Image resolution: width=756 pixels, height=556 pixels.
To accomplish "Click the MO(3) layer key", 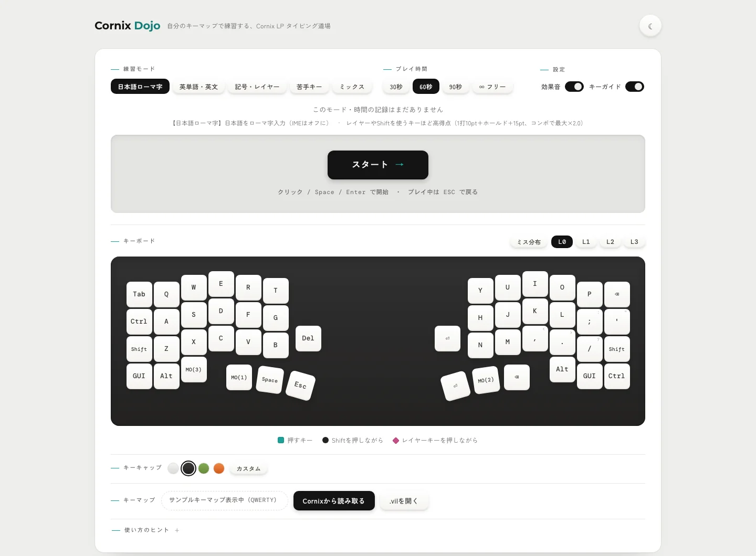I will (194, 370).
